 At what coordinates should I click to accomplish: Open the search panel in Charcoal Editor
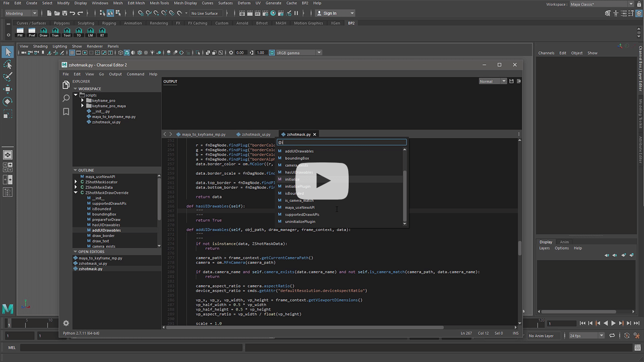click(66, 99)
